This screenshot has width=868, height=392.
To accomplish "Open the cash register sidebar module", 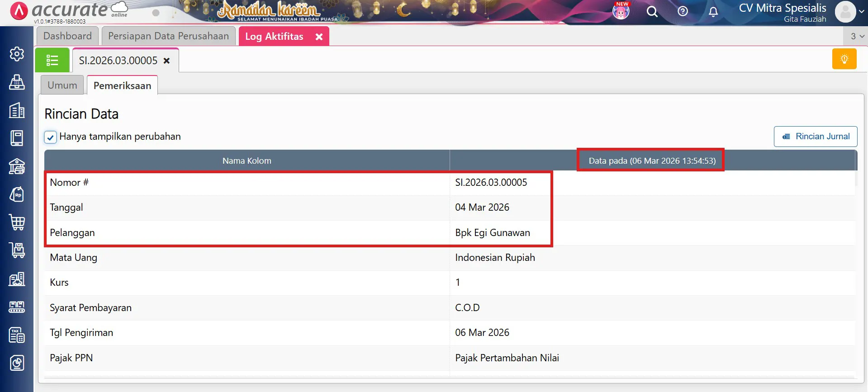I will click(17, 82).
